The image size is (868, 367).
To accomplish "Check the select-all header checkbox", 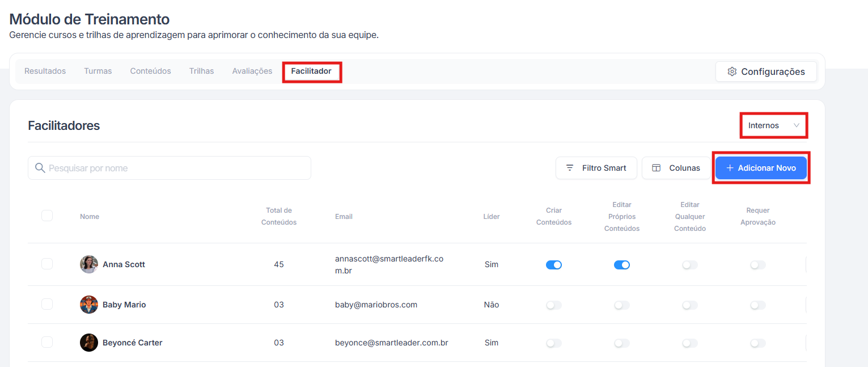I will [47, 216].
